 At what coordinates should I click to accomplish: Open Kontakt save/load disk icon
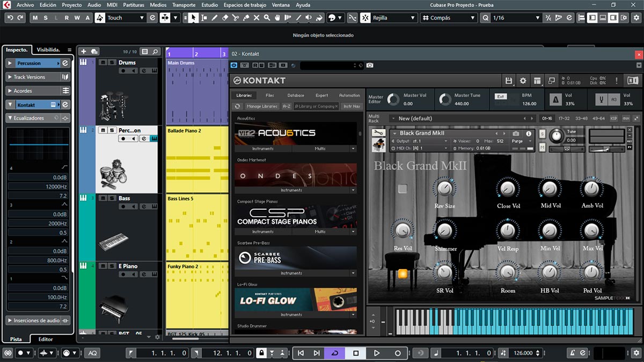coord(509,81)
